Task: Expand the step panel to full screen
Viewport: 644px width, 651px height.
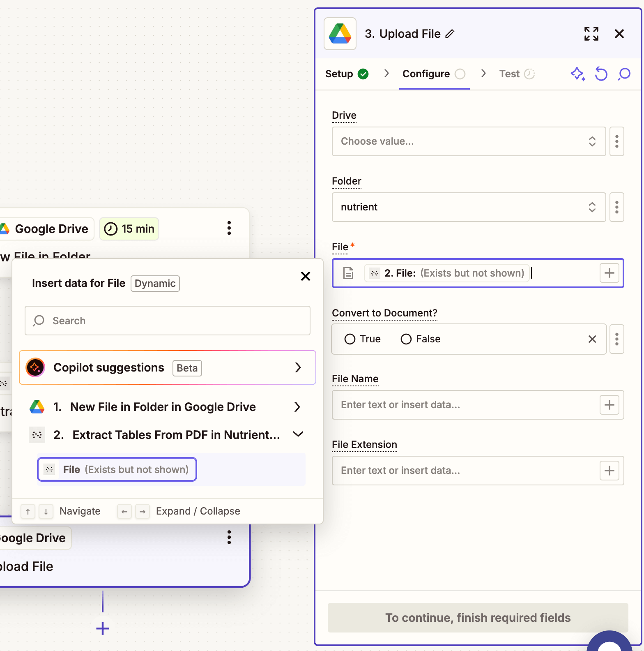Action: pyautogui.click(x=591, y=34)
